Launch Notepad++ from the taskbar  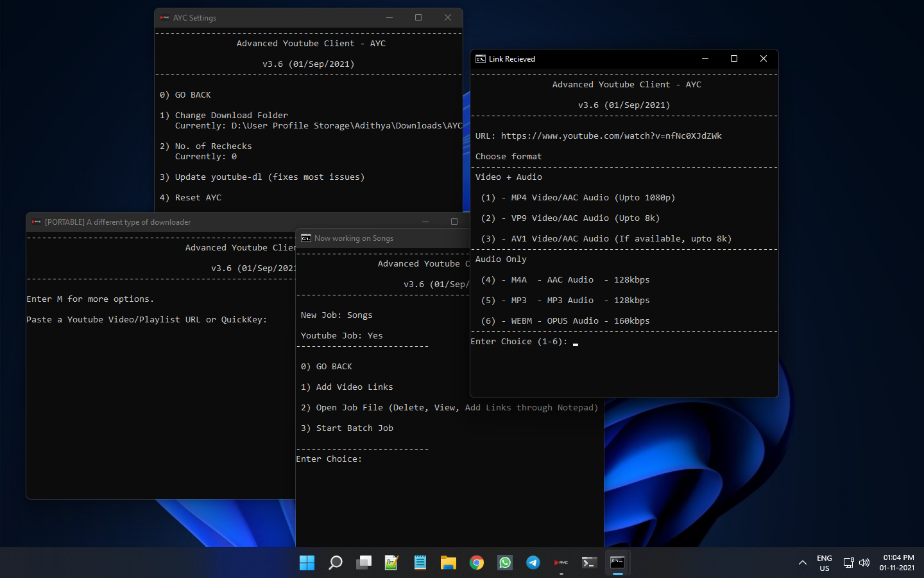(391, 563)
